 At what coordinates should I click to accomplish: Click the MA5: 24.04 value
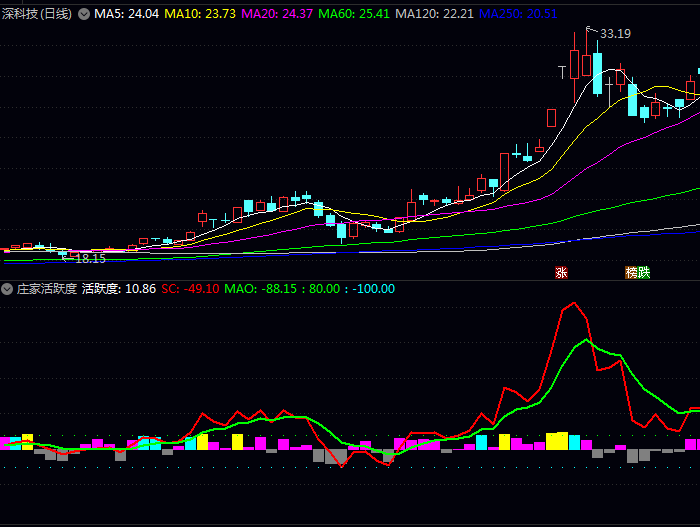tap(126, 14)
